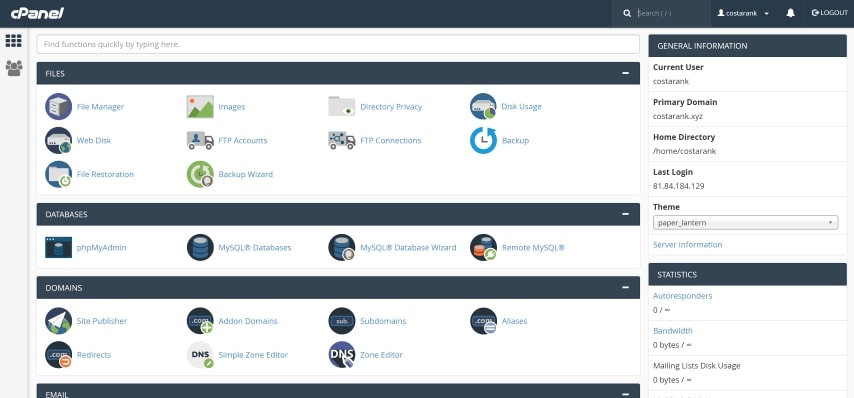
Task: Click the Aliases text link
Action: [514, 321]
